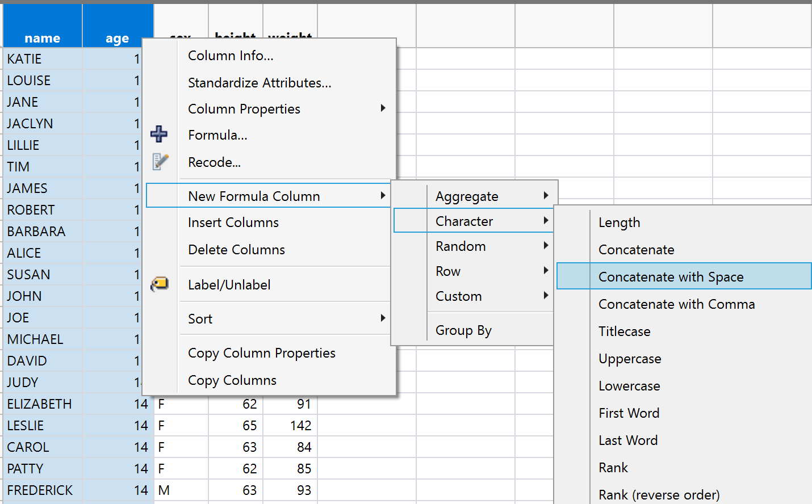Expand the Aggregate submenu

tap(466, 196)
